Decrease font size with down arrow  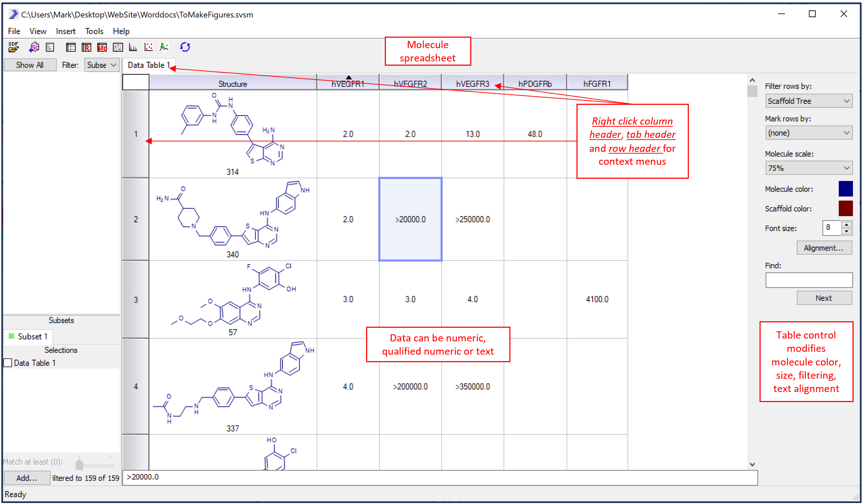(846, 231)
